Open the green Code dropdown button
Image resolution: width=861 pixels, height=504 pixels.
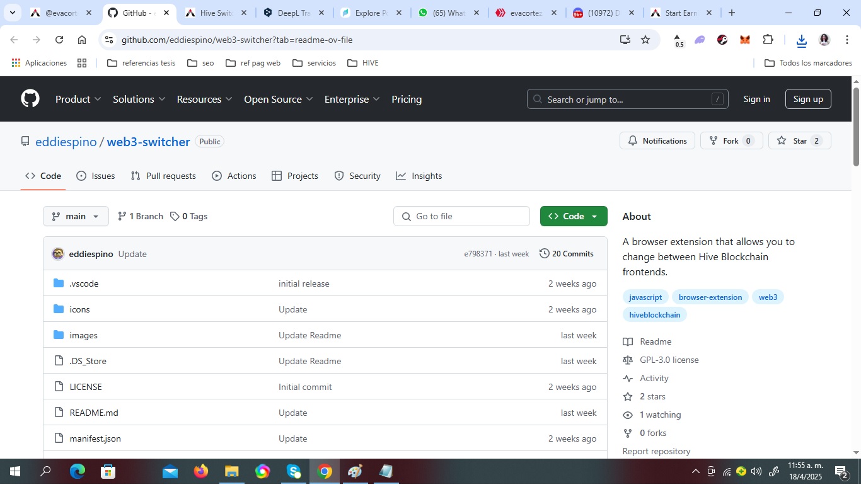(x=573, y=216)
